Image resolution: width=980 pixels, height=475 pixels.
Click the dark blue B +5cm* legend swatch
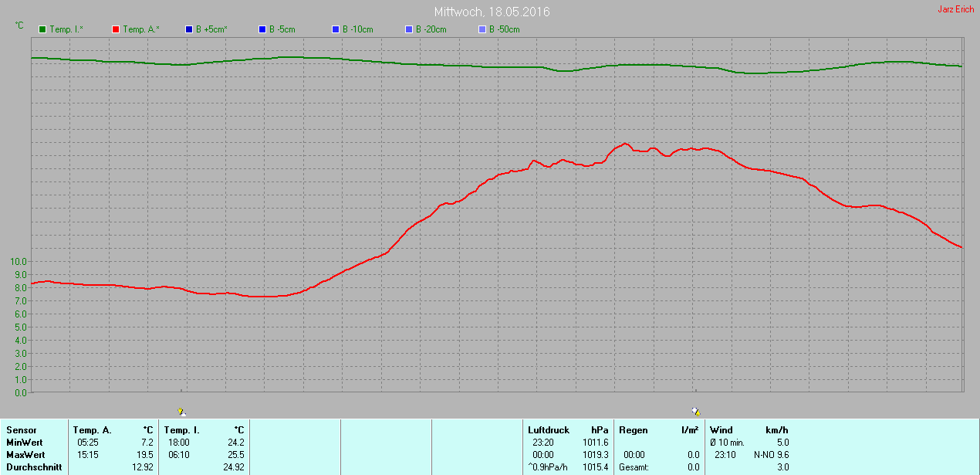coord(189,29)
